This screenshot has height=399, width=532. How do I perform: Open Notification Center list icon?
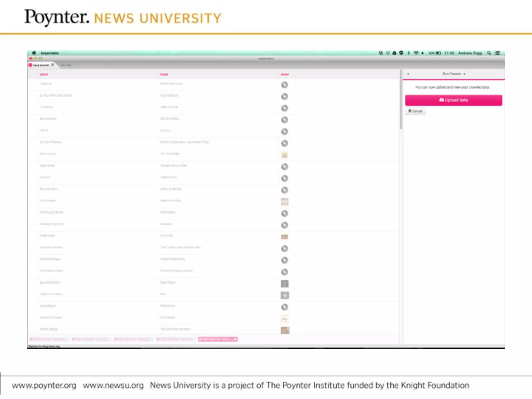point(497,53)
